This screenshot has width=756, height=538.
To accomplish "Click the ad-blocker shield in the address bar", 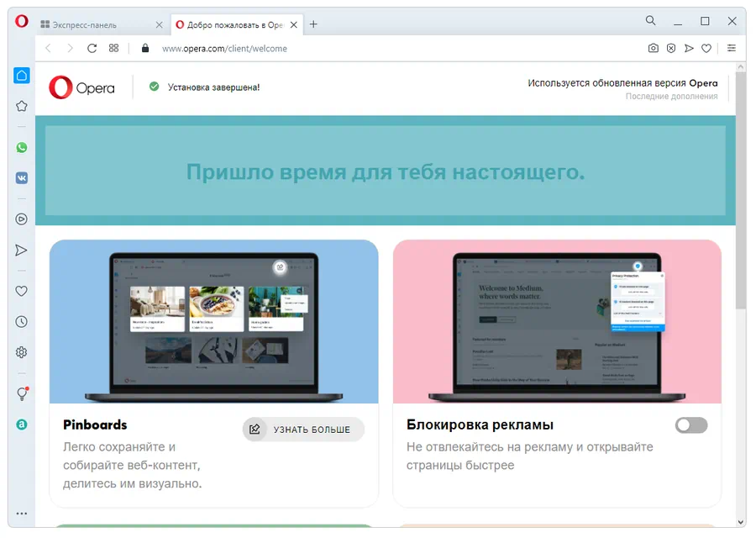I will [x=670, y=48].
